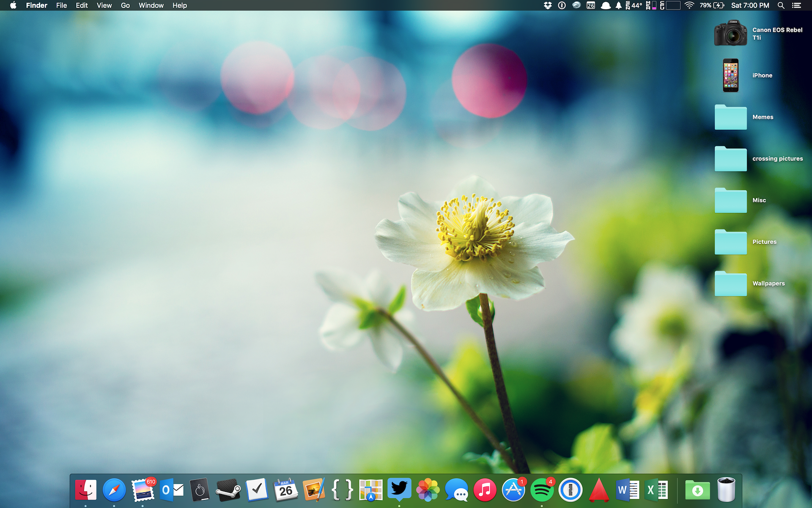This screenshot has height=508, width=812.
Task: Click the Spotlight search magnifier
Action: pyautogui.click(x=781, y=6)
